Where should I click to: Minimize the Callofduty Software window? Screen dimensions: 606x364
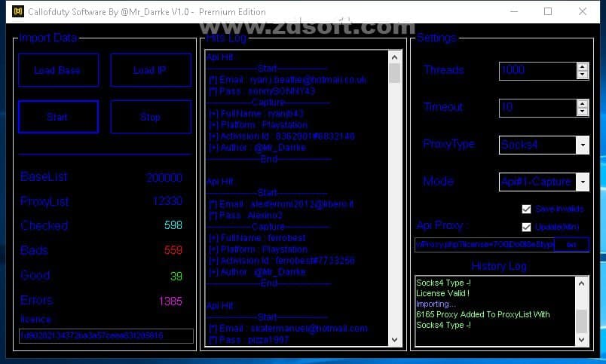click(x=514, y=11)
